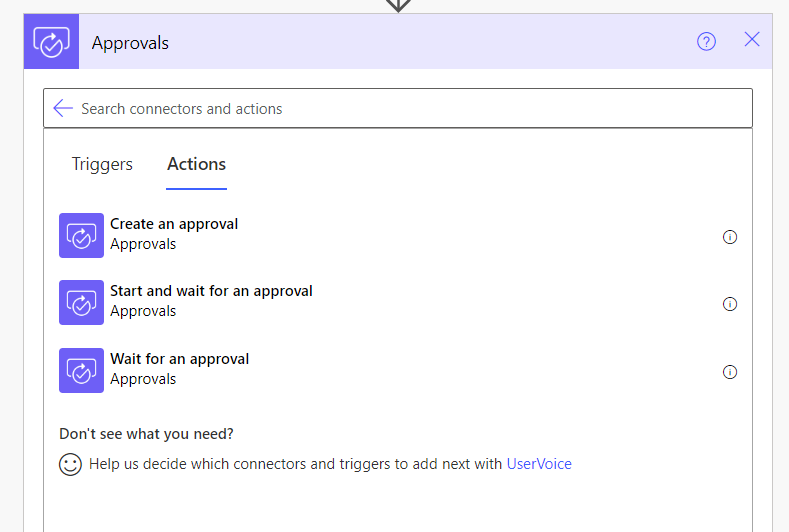Go back using the search box arrow
This screenshot has width=789, height=532.
pyautogui.click(x=63, y=108)
